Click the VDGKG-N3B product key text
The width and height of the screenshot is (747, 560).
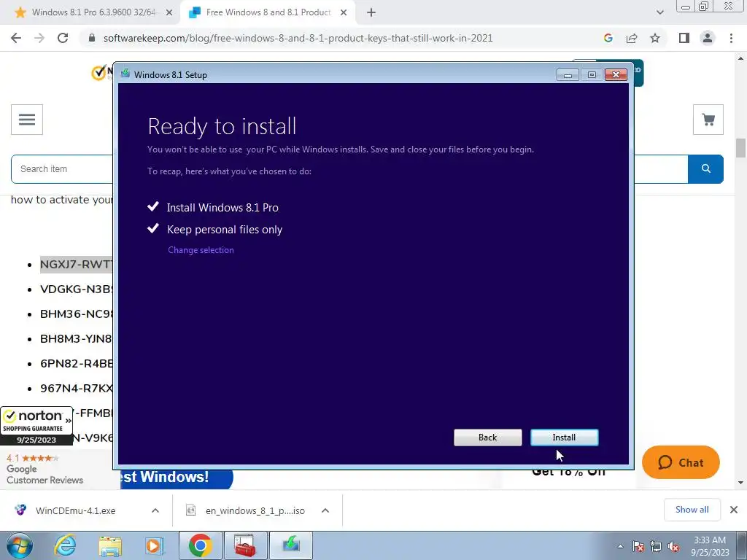coord(76,289)
